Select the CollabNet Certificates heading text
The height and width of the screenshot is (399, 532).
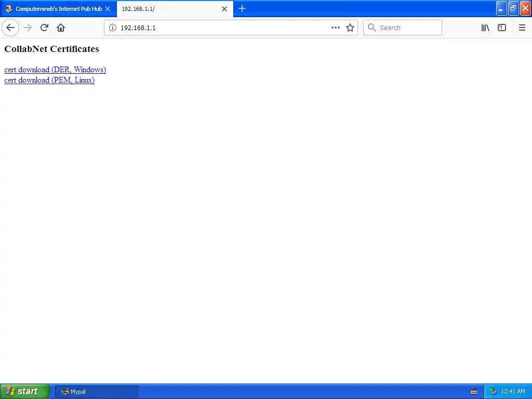[x=51, y=49]
